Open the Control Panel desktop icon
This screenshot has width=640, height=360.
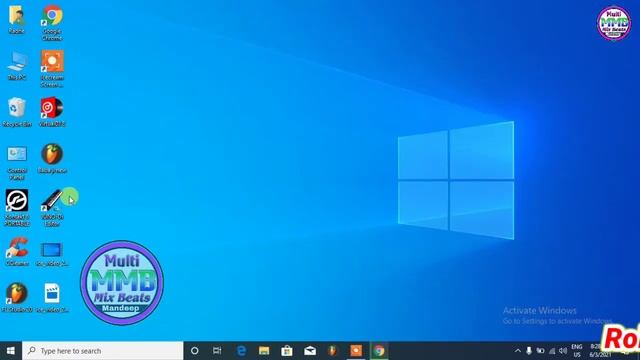coord(17,162)
